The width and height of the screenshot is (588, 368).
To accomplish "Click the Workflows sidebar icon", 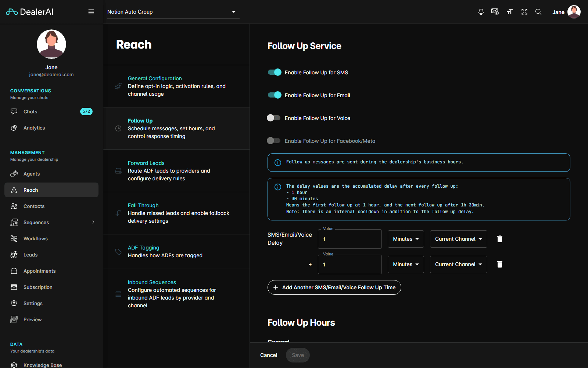I will [14, 238].
